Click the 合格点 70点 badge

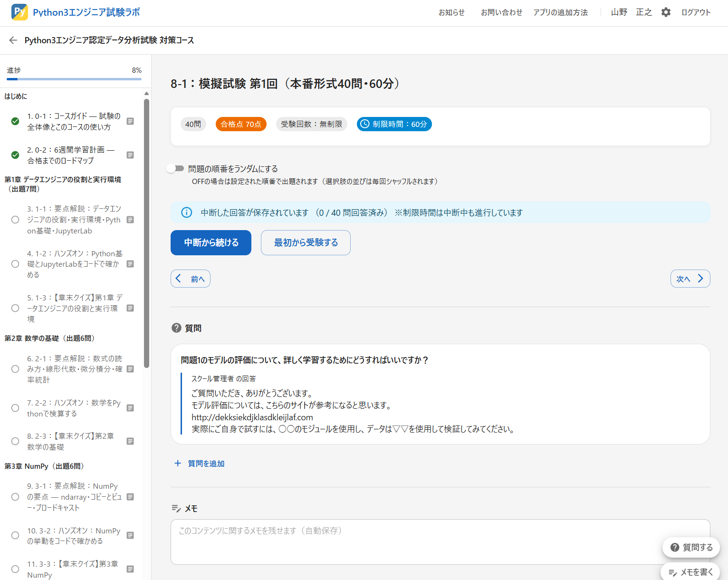pos(241,124)
